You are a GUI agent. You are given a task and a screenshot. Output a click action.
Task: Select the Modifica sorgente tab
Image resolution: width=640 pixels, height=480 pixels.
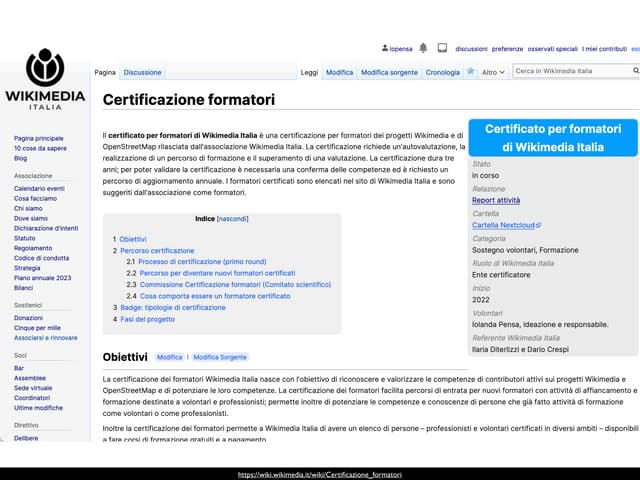point(389,72)
